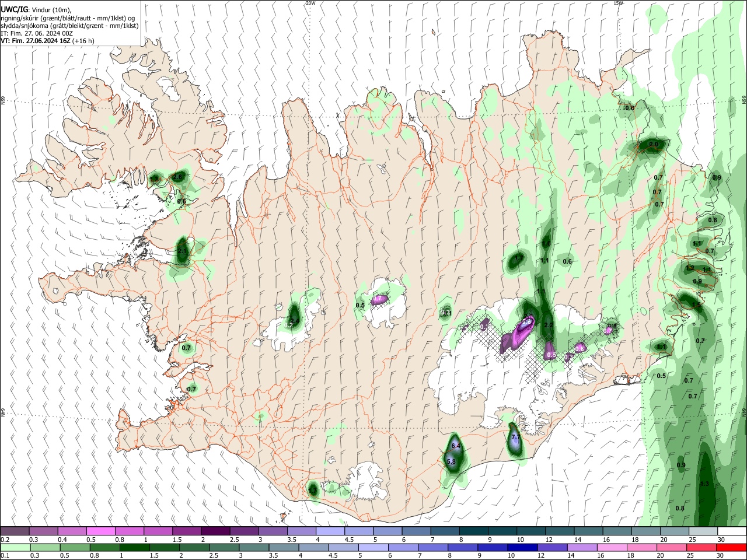Click the slydda/snjókoma legend description line
Screen dimensions: 747x560
pos(69,26)
